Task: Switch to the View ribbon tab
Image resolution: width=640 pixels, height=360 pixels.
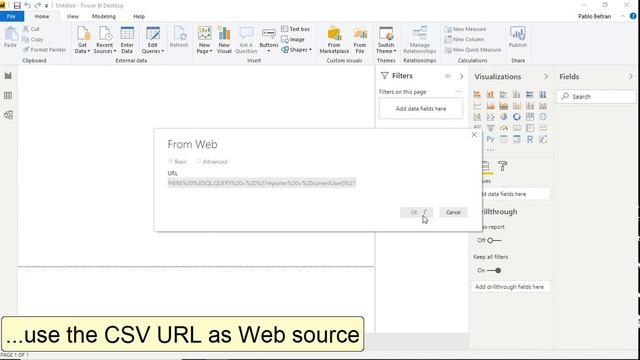Action: (x=73, y=16)
